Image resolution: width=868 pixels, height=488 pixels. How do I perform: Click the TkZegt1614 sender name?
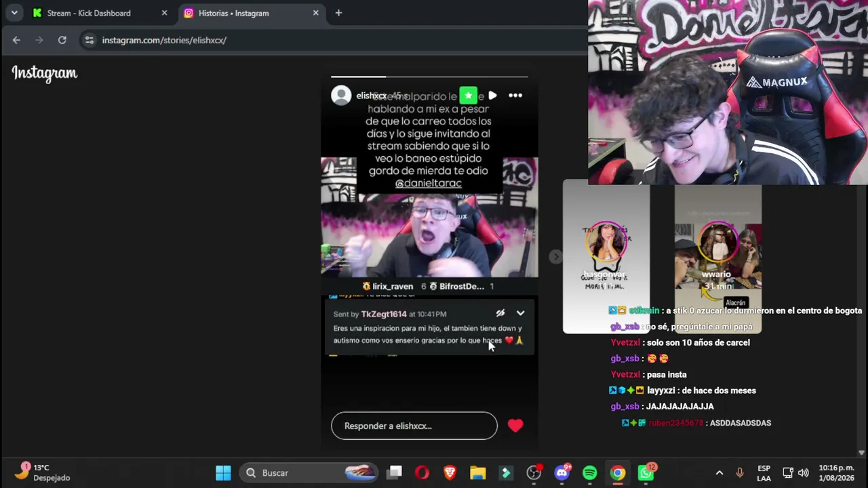pos(384,314)
